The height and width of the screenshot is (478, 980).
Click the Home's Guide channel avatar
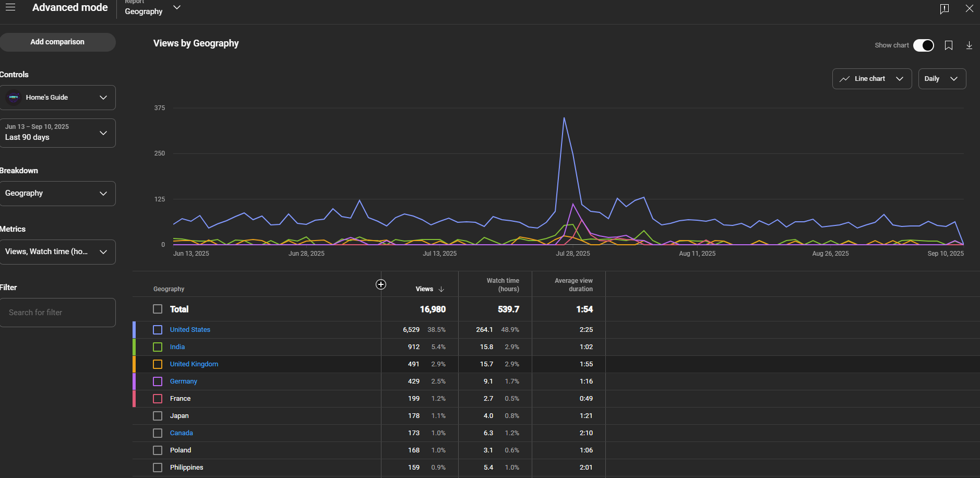point(14,98)
